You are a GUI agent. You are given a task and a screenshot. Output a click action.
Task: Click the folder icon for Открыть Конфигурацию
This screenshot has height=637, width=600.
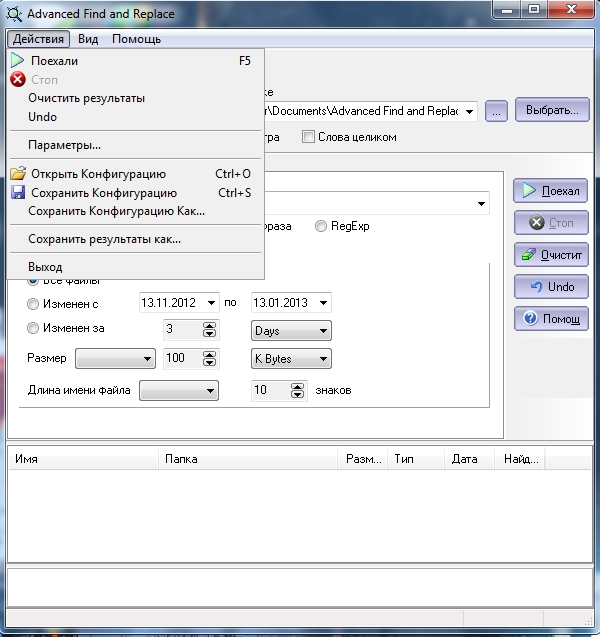coord(18,173)
